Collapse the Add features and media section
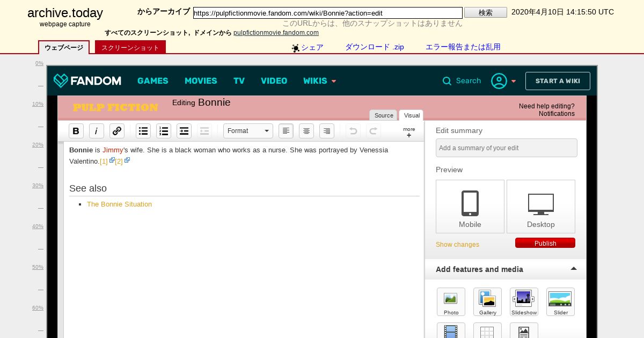644x338 pixels. 574,269
